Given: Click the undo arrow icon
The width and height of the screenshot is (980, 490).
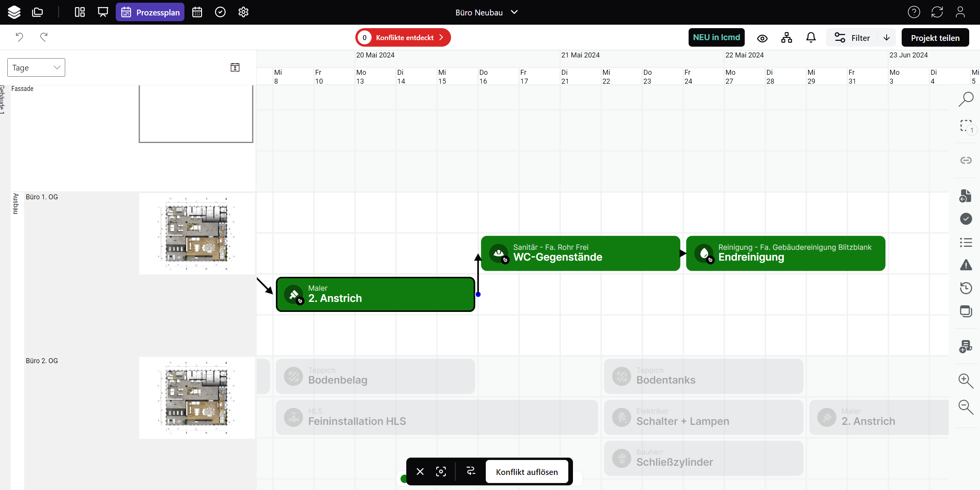Looking at the screenshot, I should pos(19,37).
